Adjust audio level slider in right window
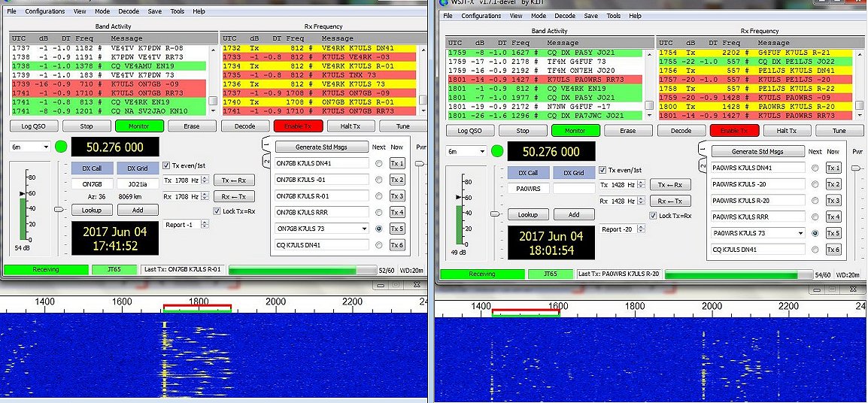The image size is (868, 403). [x=493, y=214]
